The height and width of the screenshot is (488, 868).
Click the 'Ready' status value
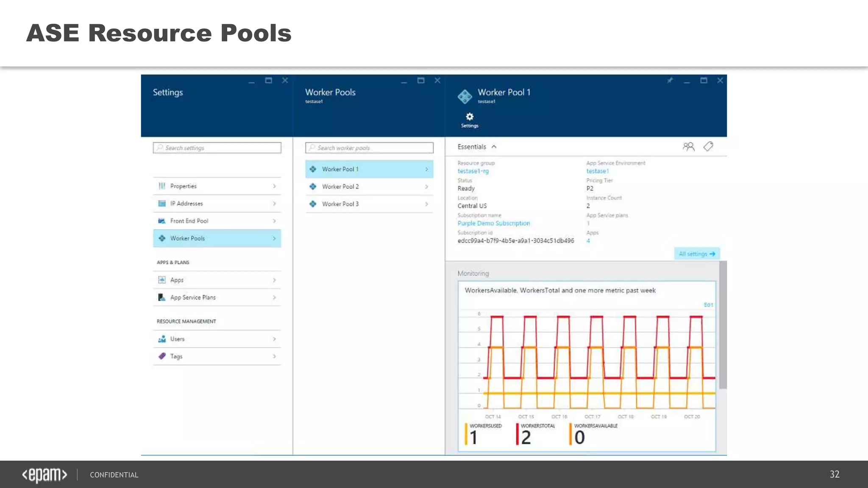coord(466,189)
